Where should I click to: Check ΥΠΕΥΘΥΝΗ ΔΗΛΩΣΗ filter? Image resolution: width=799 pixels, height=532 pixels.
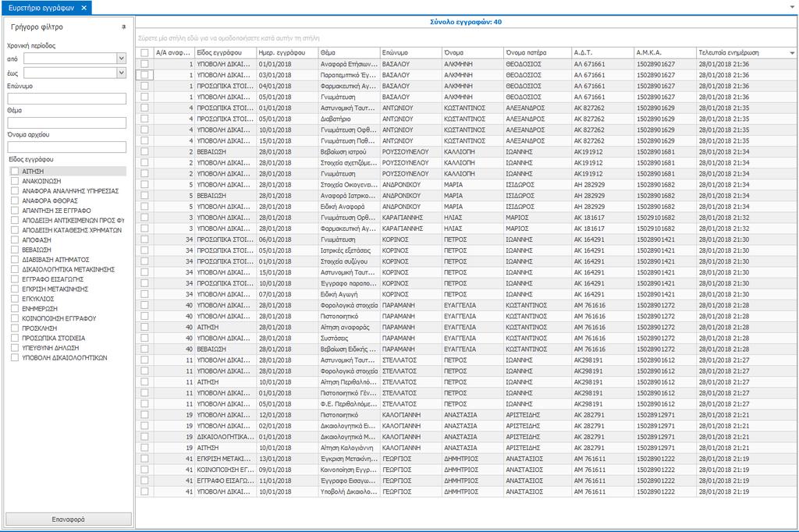click(x=15, y=348)
